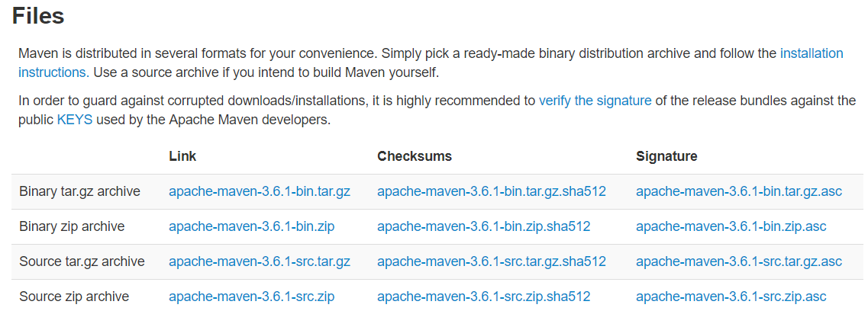Open the src.zip.sha512 checksum link

click(x=483, y=297)
